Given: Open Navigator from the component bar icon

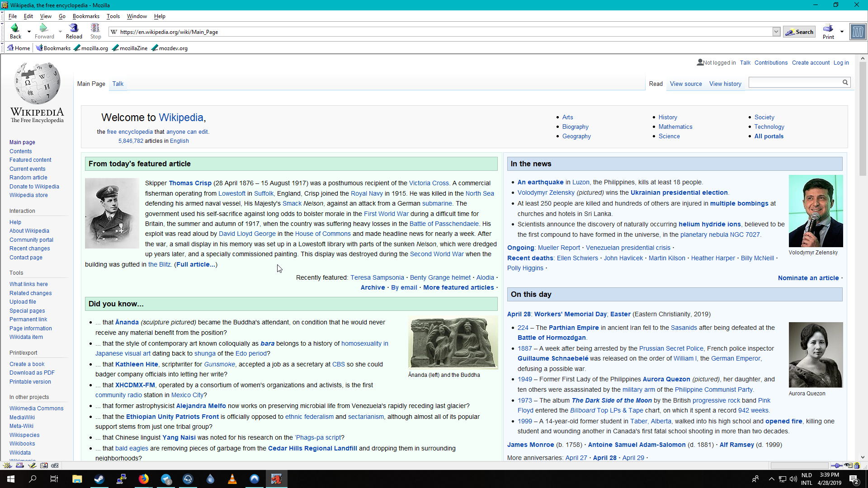Looking at the screenshot, I should pos(7,465).
